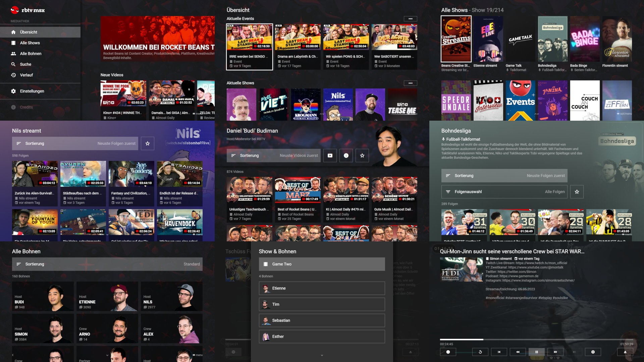The height and width of the screenshot is (362, 644).
Task: Click the restart/replay button in player
Action: (x=480, y=352)
